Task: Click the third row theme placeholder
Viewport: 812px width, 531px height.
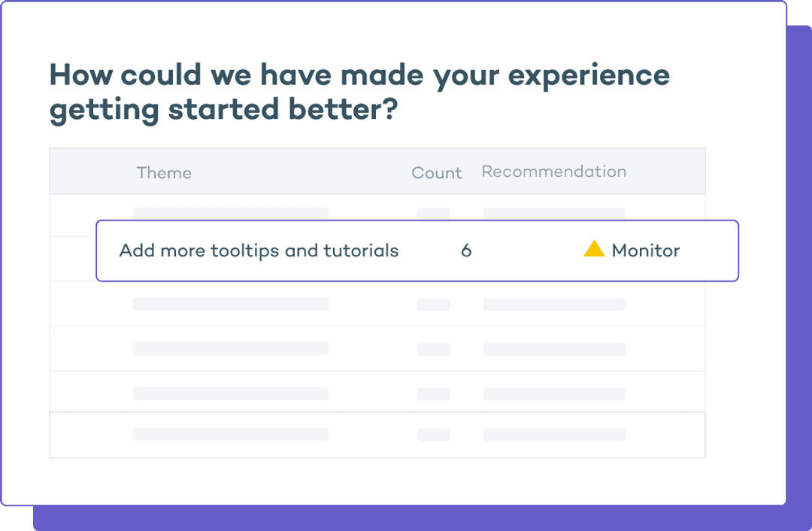Action: coord(230,304)
